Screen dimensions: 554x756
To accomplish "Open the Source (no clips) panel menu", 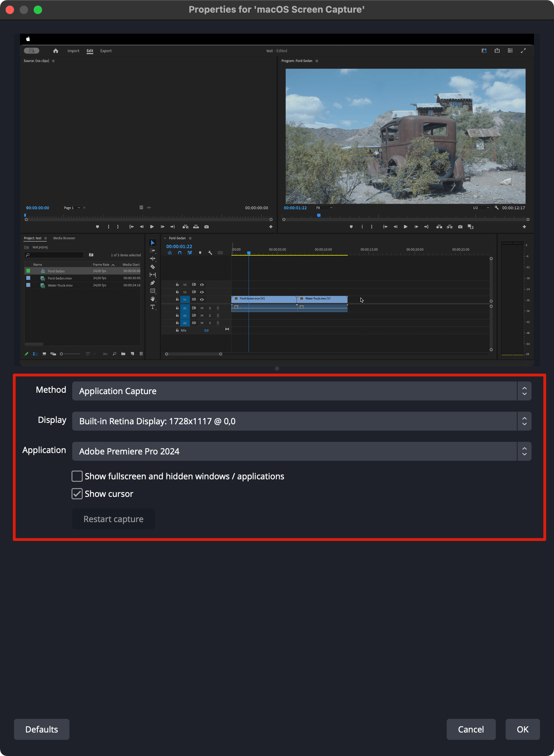I will (53, 61).
